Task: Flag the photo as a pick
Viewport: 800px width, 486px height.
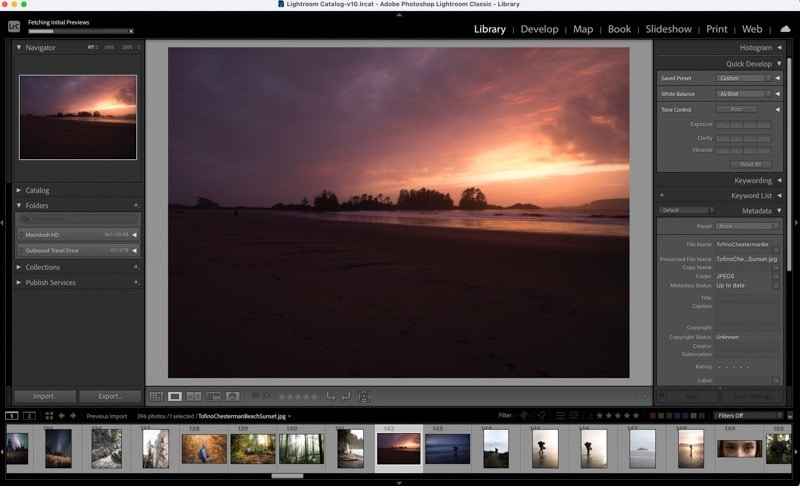Action: [255, 396]
